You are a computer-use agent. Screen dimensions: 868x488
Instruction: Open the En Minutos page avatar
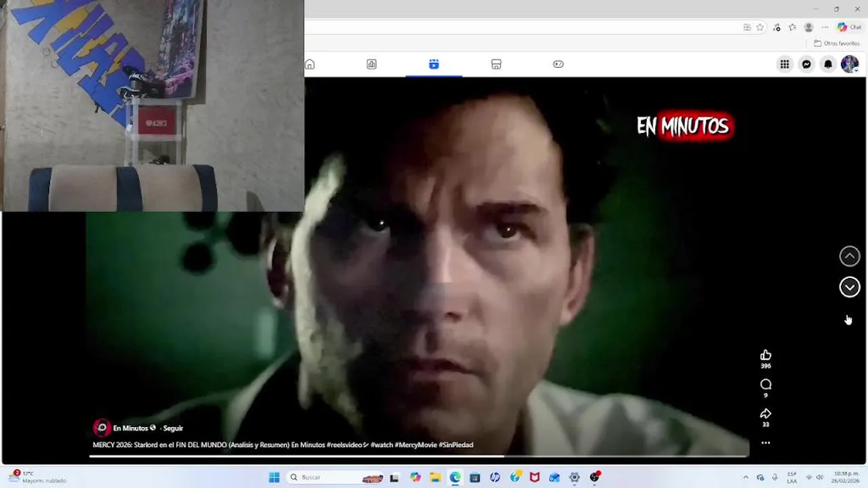coord(101,428)
